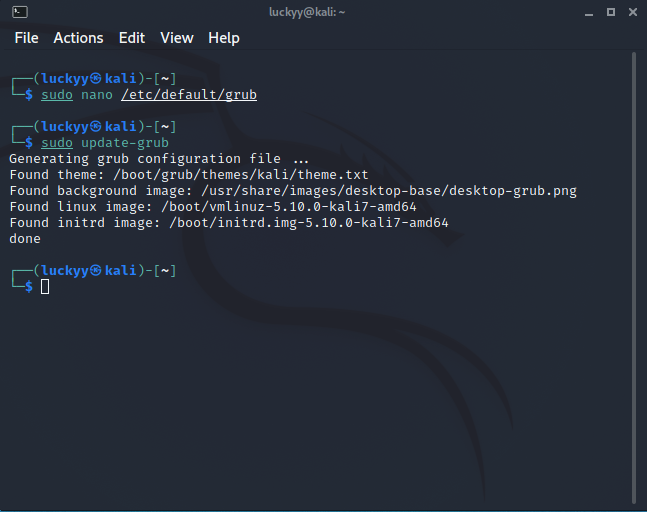
Task: Click the terminal icon in the title bar
Action: pyautogui.click(x=20, y=12)
